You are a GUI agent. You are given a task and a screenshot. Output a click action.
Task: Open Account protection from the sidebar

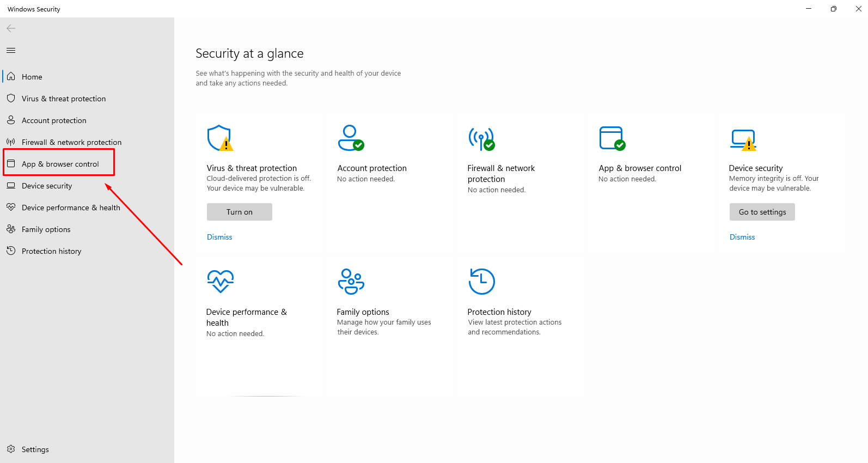pyautogui.click(x=54, y=120)
